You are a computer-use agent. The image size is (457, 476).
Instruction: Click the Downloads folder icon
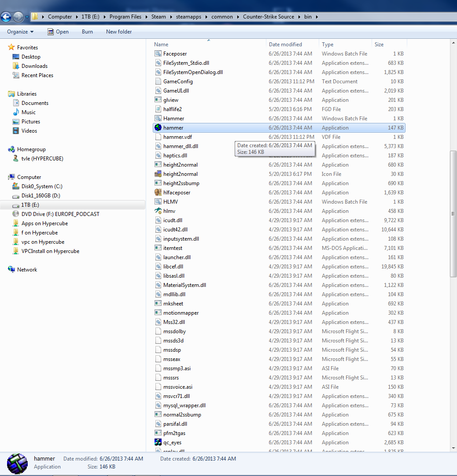tap(16, 66)
